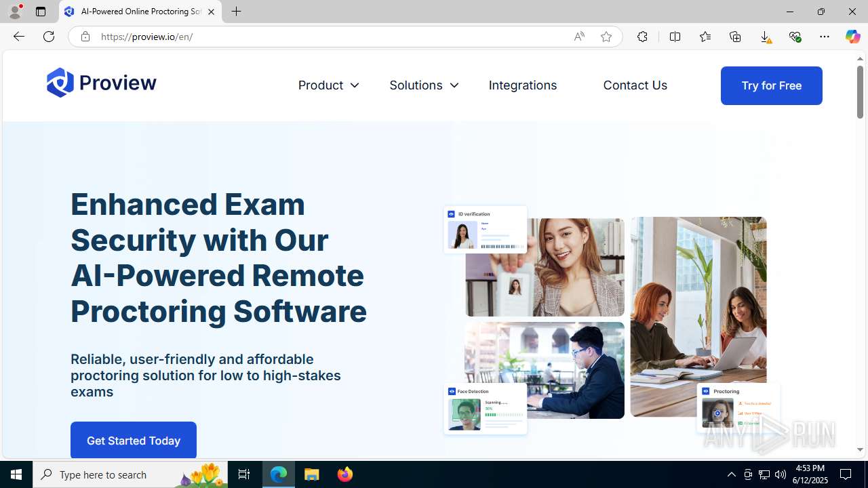Viewport: 868px width, 488px height.
Task: Refresh the current page
Action: [x=49, y=37]
